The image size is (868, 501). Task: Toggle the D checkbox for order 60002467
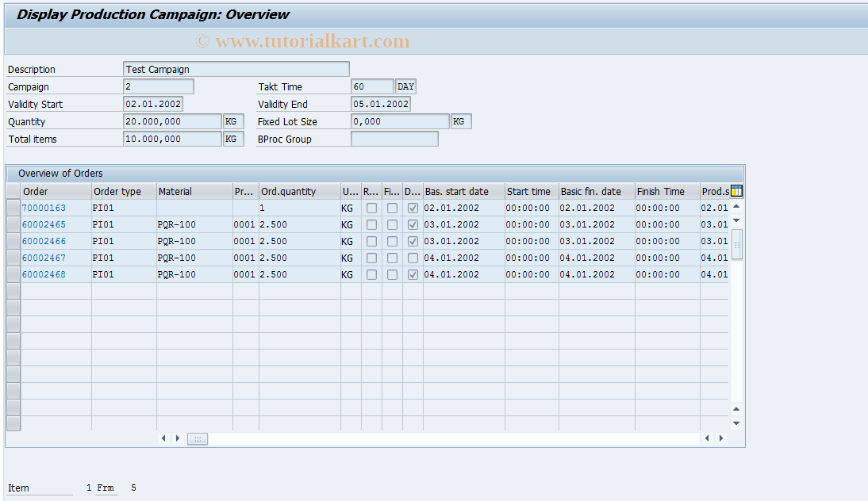[412, 258]
